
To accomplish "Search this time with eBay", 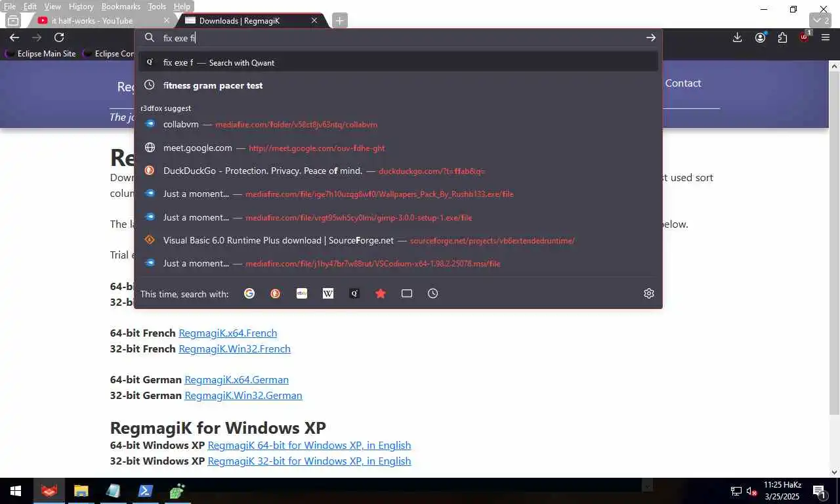I will coord(302,293).
